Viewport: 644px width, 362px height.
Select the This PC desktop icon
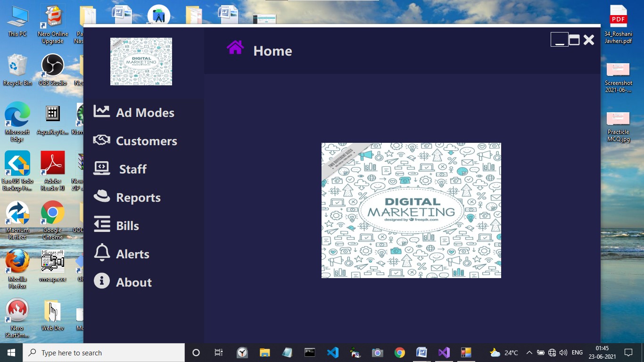[17, 21]
